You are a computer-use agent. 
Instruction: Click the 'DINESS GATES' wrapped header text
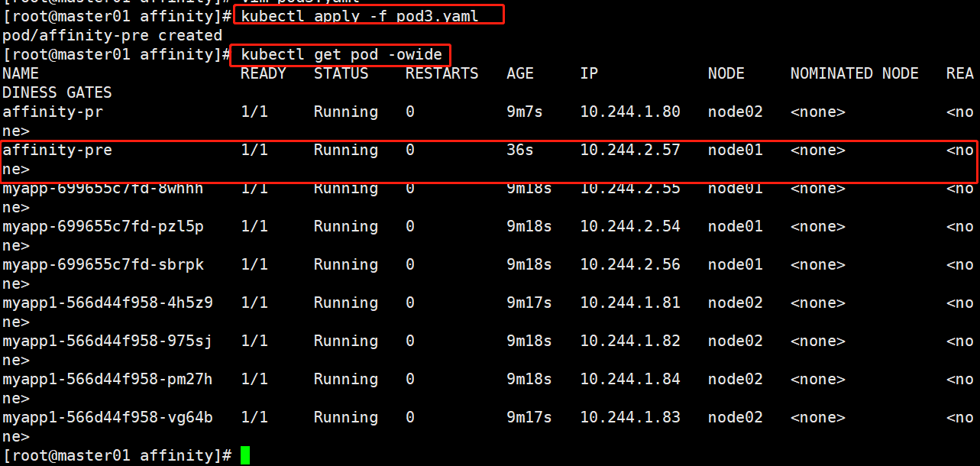coord(57,92)
